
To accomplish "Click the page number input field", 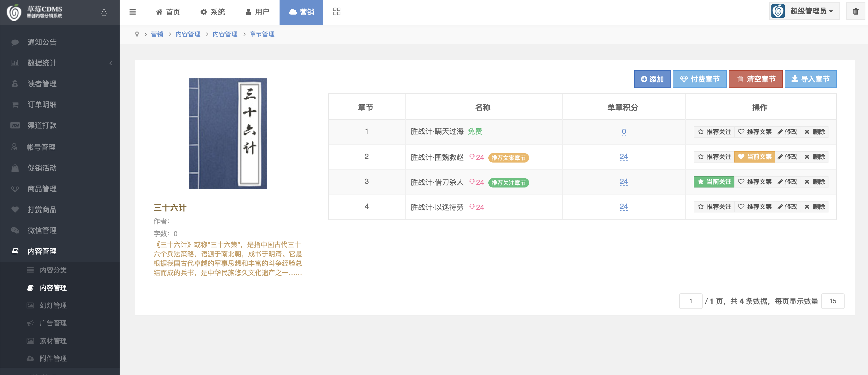I will [x=691, y=301].
